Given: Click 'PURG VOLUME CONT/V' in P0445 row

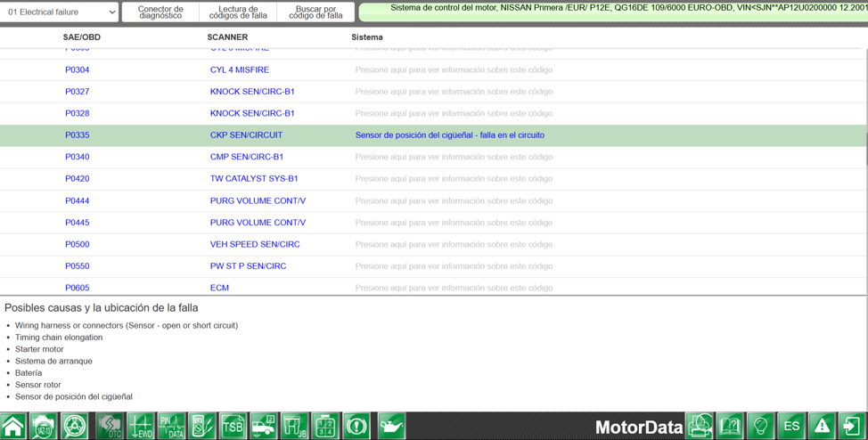Looking at the screenshot, I should click(x=258, y=222).
